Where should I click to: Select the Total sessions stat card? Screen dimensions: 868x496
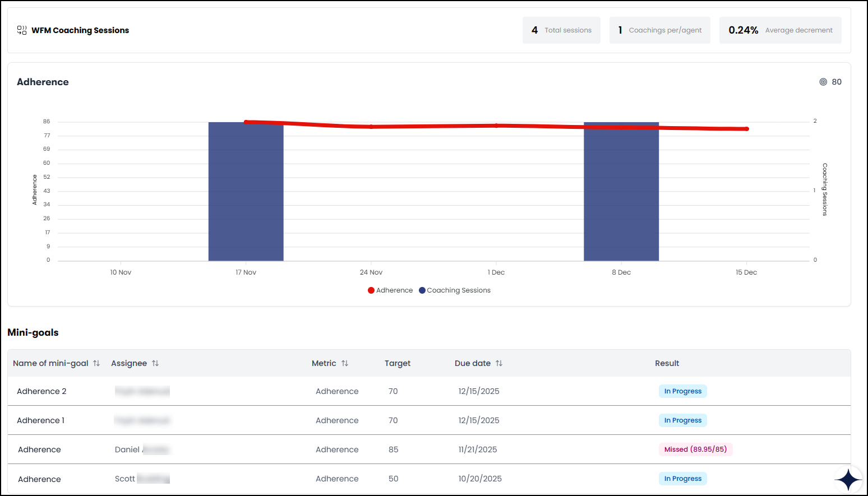(561, 30)
